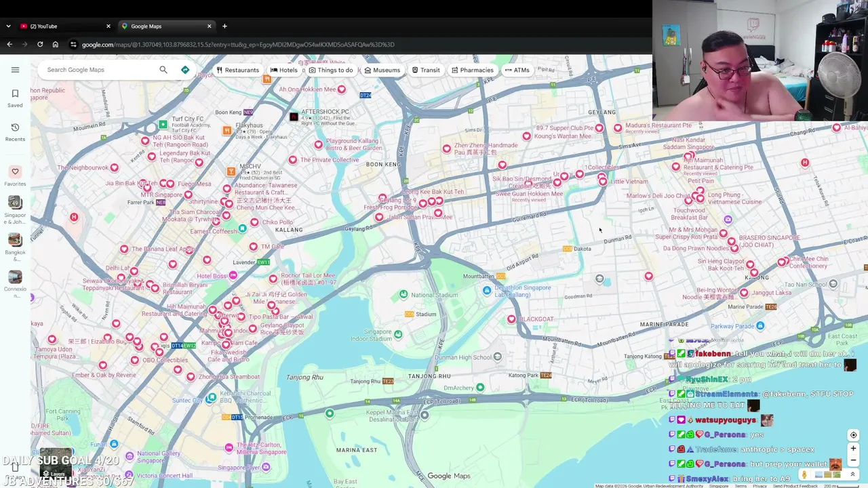Close the YouTube tab

point(108,26)
